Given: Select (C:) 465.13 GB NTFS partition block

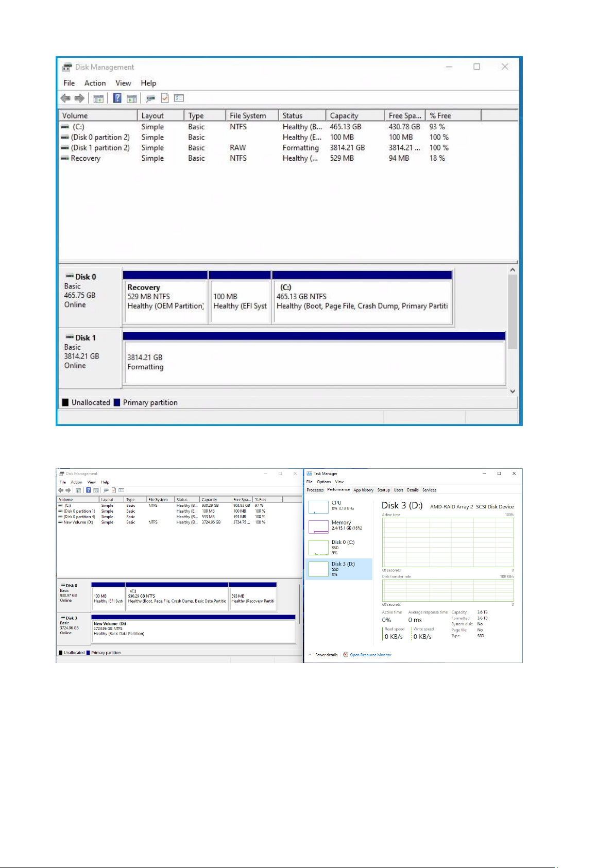Looking at the screenshot, I should 363,297.
